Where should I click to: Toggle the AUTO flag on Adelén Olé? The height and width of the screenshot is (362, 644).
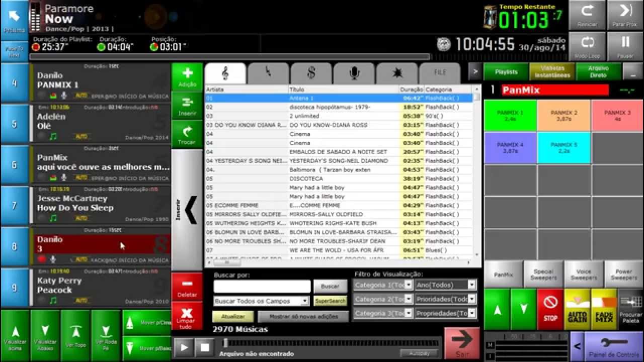[x=81, y=137]
